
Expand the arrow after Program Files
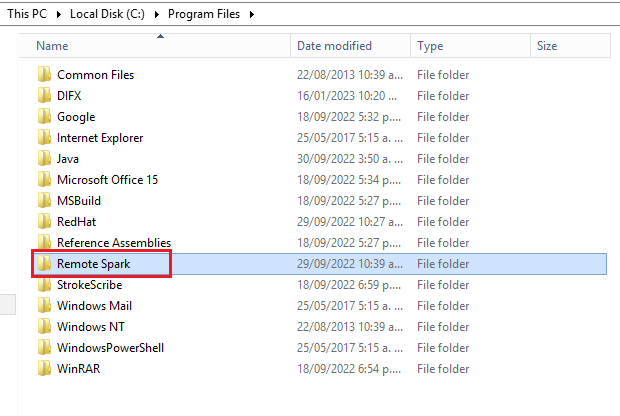pos(252,15)
